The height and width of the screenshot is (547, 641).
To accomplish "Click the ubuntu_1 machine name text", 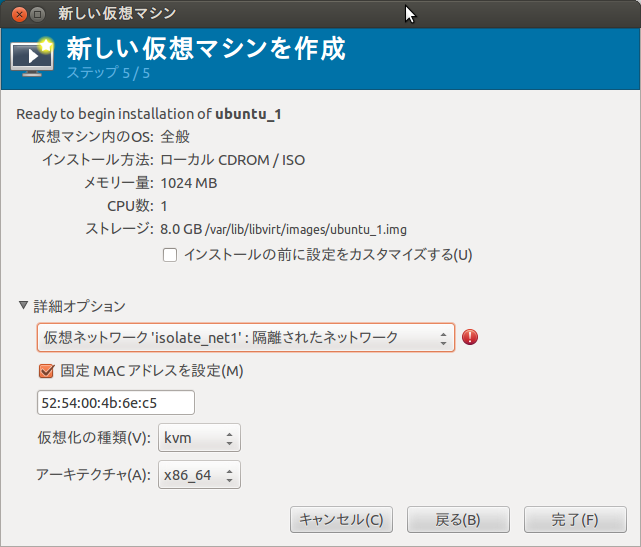I will click(x=249, y=114).
